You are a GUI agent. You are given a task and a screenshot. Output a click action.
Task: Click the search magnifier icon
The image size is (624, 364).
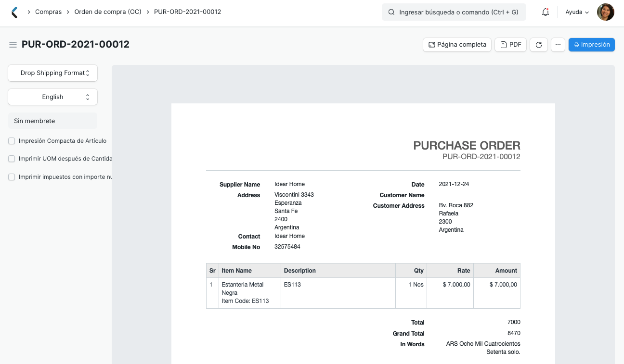pyautogui.click(x=391, y=12)
